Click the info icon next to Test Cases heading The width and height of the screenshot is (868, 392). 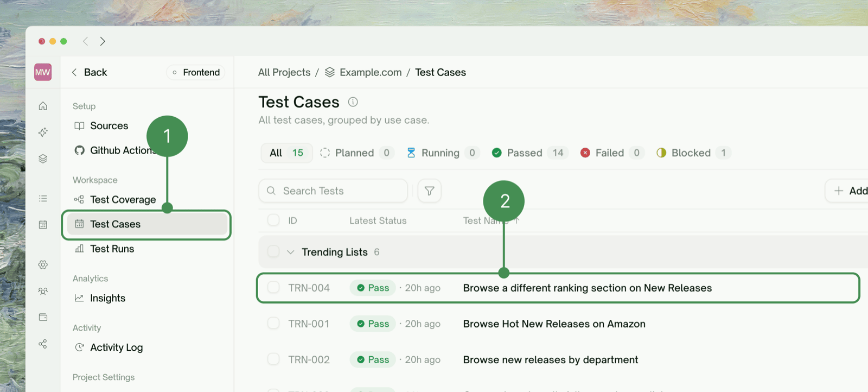[x=353, y=102]
